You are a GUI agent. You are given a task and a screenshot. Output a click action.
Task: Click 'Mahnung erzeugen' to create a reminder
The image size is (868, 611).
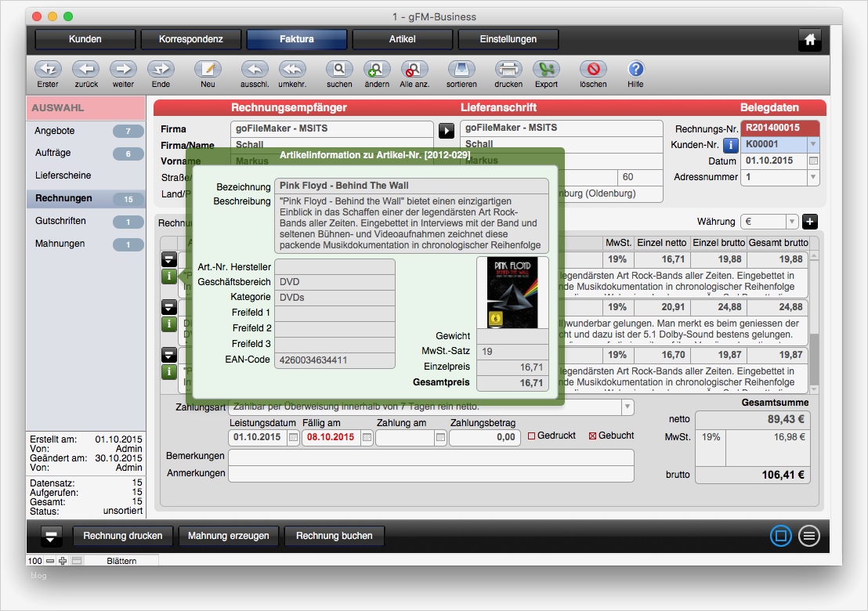tap(228, 536)
